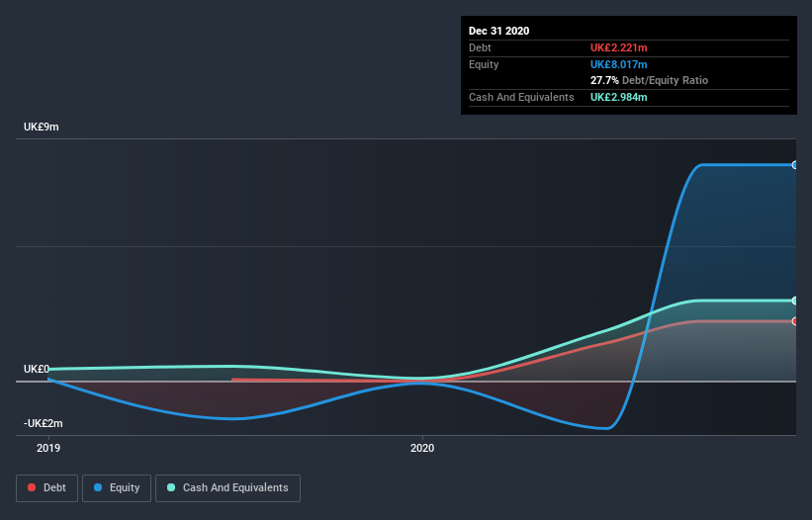Click the UK£2.221m debt value

[619, 47]
